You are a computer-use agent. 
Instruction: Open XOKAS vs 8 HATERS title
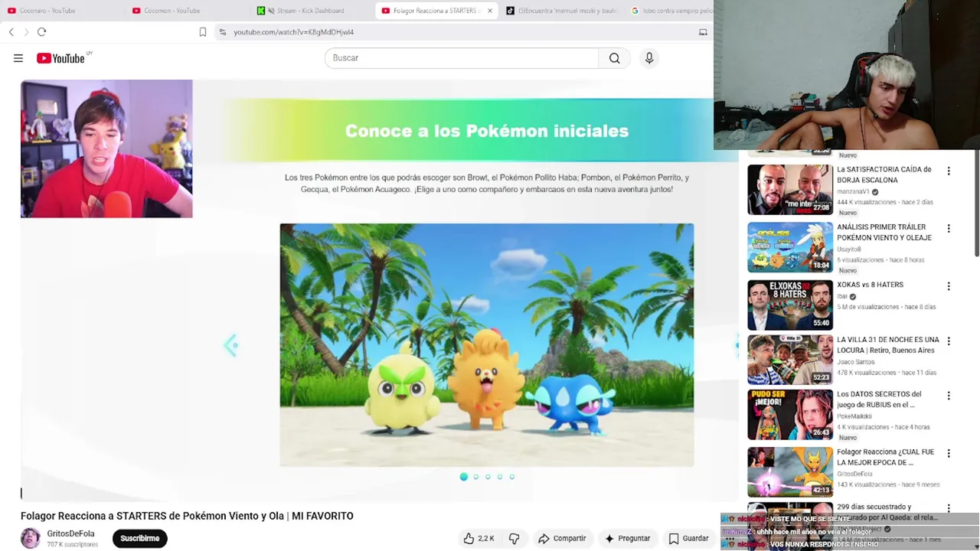(870, 285)
